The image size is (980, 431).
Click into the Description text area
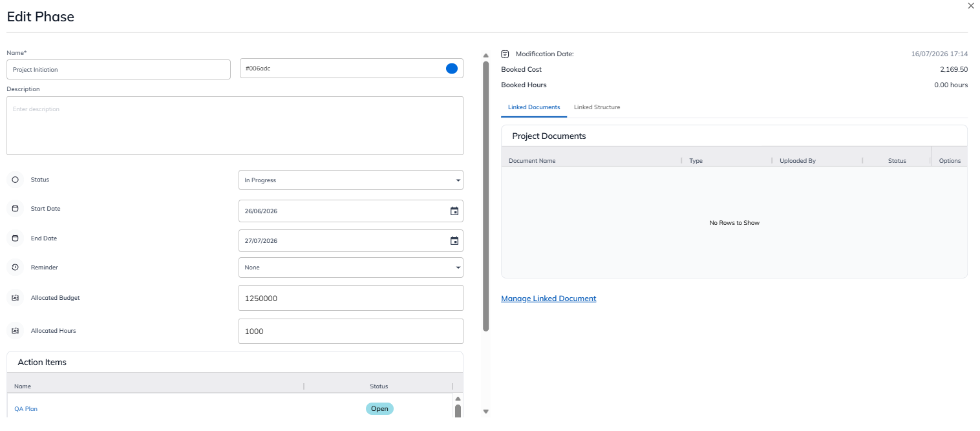[235, 125]
